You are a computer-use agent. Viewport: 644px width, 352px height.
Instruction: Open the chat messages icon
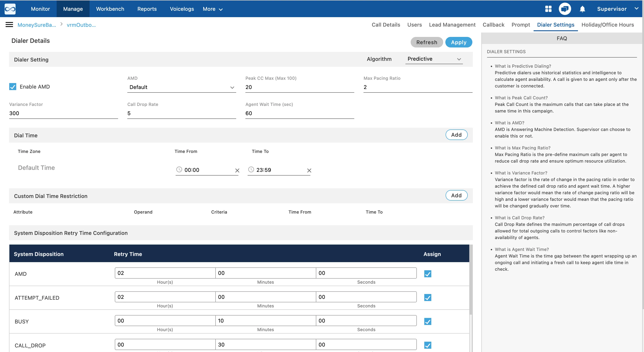565,9
